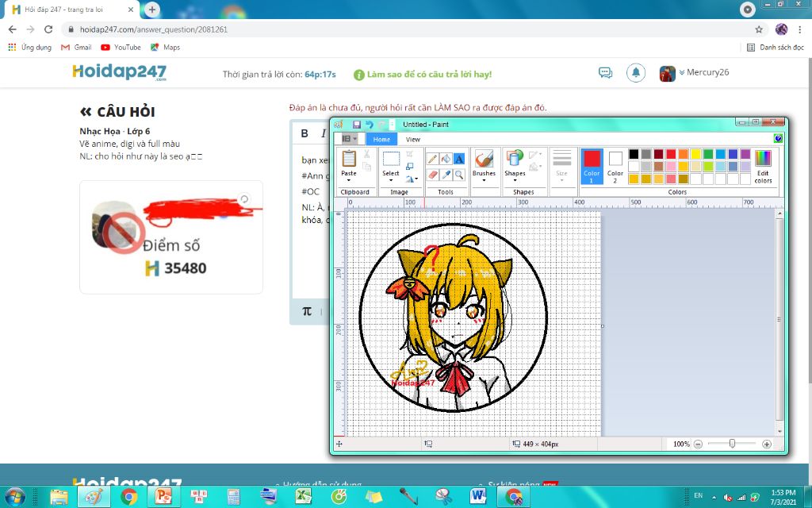Open File Explorer from the taskbar
This screenshot has height=508, width=812.
[59, 497]
